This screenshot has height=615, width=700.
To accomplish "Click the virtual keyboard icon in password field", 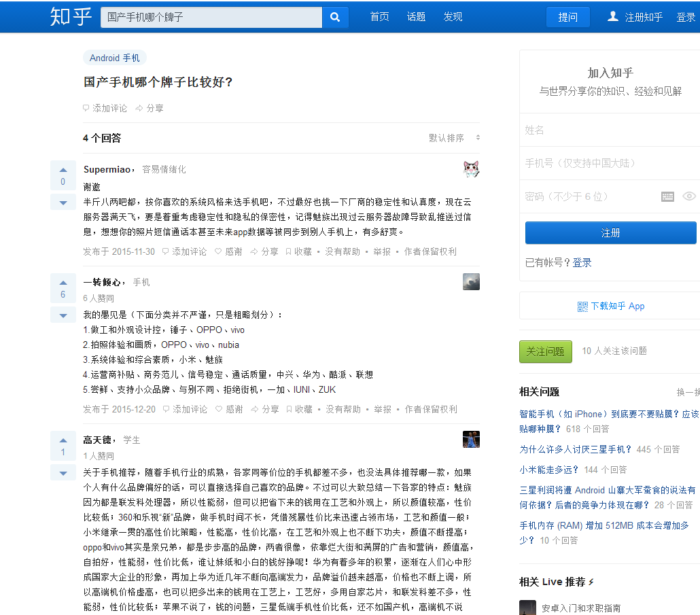I will (x=667, y=196).
